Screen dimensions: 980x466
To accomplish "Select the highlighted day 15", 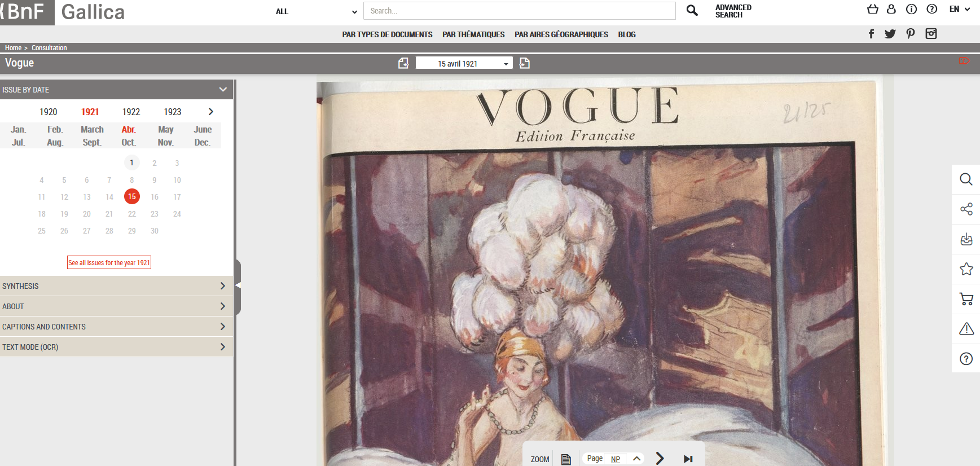I will pyautogui.click(x=131, y=196).
